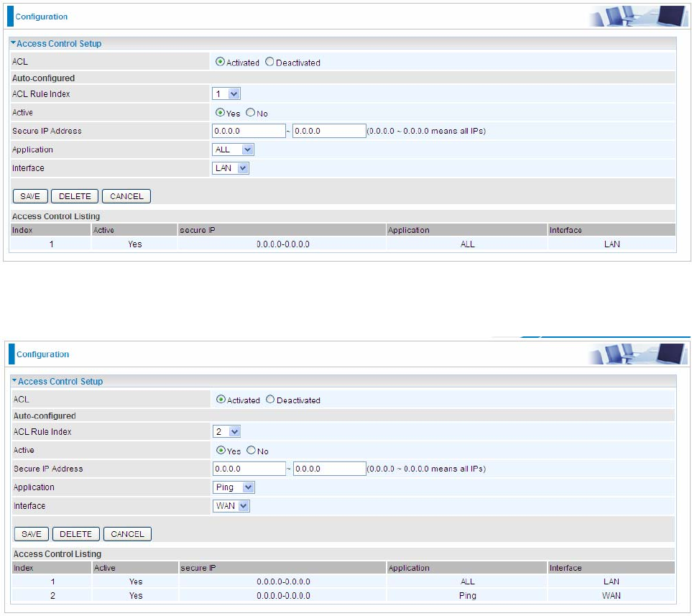
Task: Click Interface column header in lower listing
Action: 612,568
